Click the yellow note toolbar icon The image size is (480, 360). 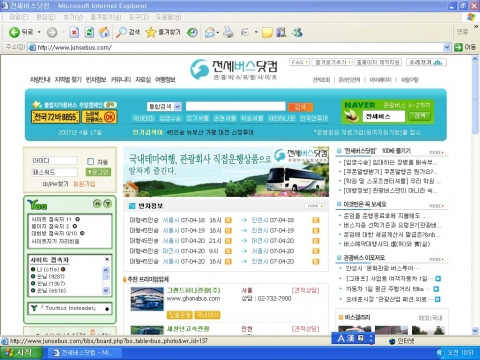click(x=267, y=32)
